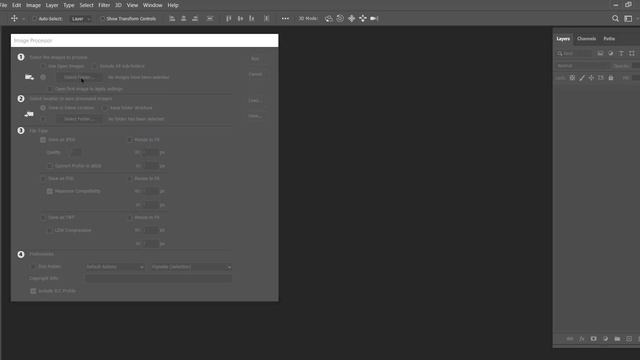Open the Default Actions set dropdown
The width and height of the screenshot is (640, 360).
[x=115, y=267]
